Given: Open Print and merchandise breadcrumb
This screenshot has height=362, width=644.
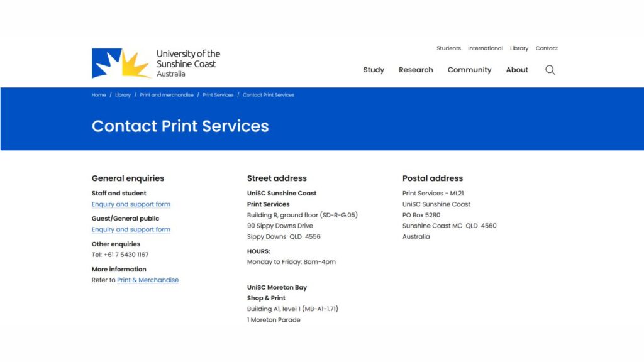Looking at the screenshot, I should pos(166,95).
